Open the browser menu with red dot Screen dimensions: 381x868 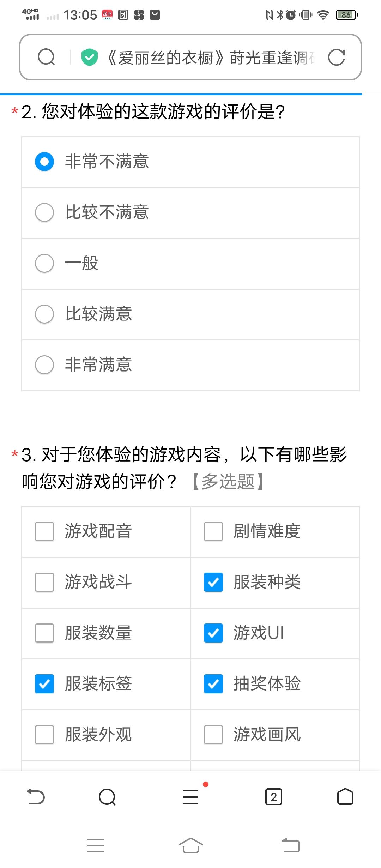(x=190, y=797)
